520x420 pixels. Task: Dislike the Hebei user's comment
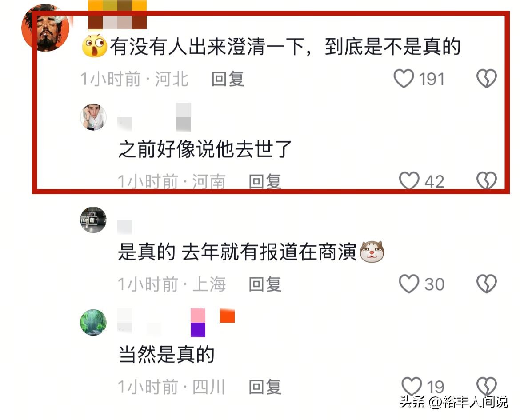click(487, 79)
